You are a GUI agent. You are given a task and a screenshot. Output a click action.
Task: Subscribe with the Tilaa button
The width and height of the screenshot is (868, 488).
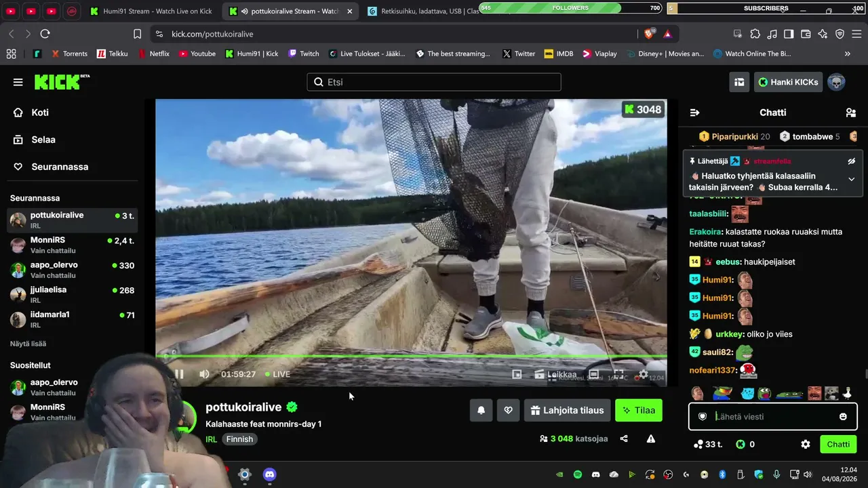[639, 410]
